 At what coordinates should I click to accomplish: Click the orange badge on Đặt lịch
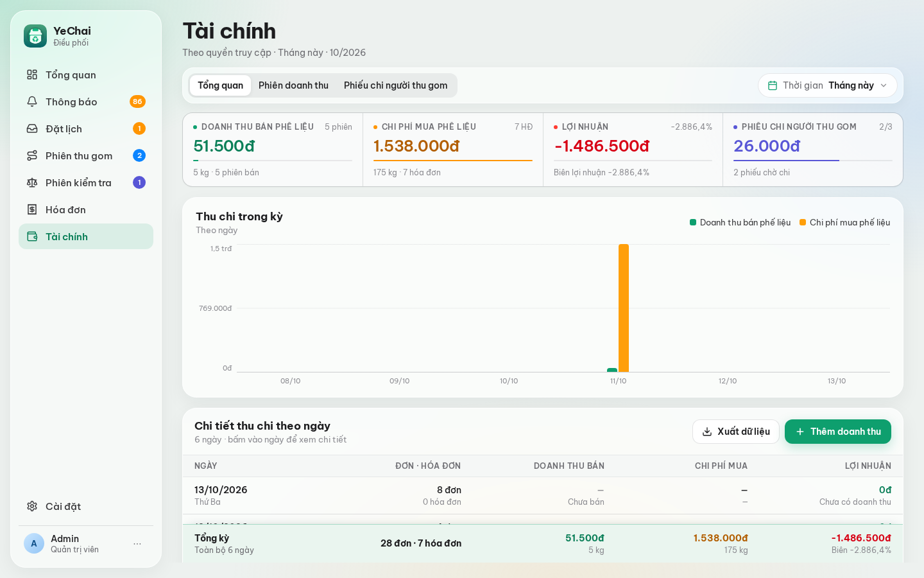coord(139,128)
